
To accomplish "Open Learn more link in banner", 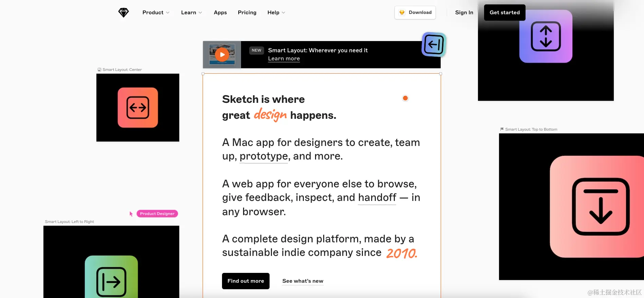I will [284, 59].
